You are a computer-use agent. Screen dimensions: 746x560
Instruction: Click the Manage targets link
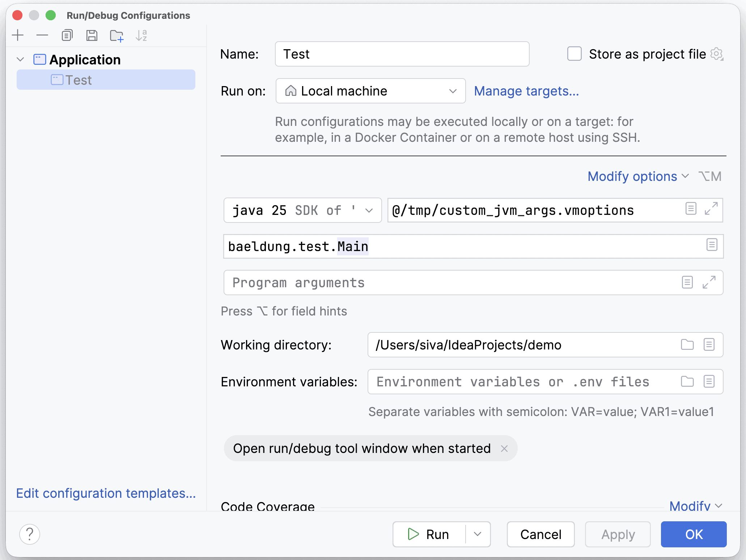pyautogui.click(x=526, y=91)
